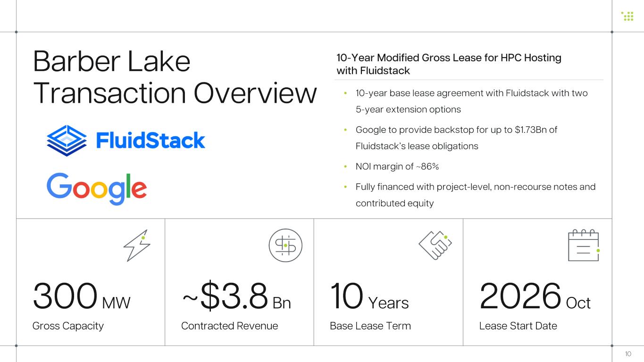The width and height of the screenshot is (644, 362).
Task: Click the dollar sign revenue icon
Action: coord(285,245)
